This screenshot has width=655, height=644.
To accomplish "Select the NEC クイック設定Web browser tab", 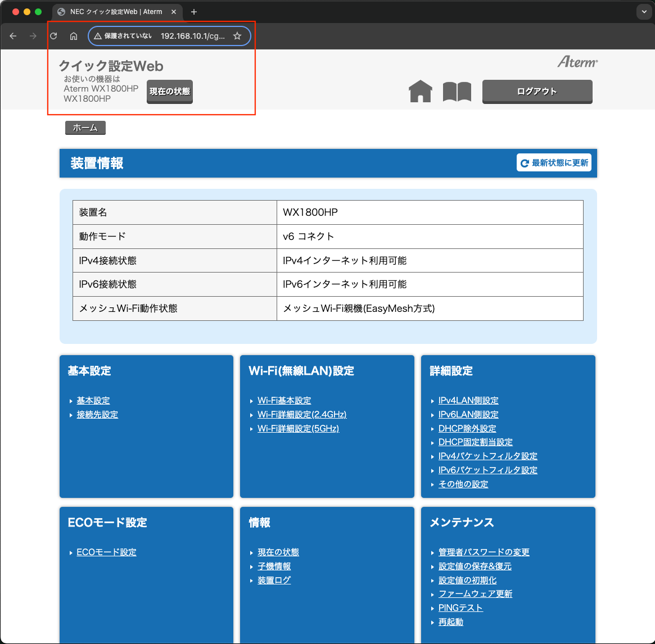I will point(116,12).
